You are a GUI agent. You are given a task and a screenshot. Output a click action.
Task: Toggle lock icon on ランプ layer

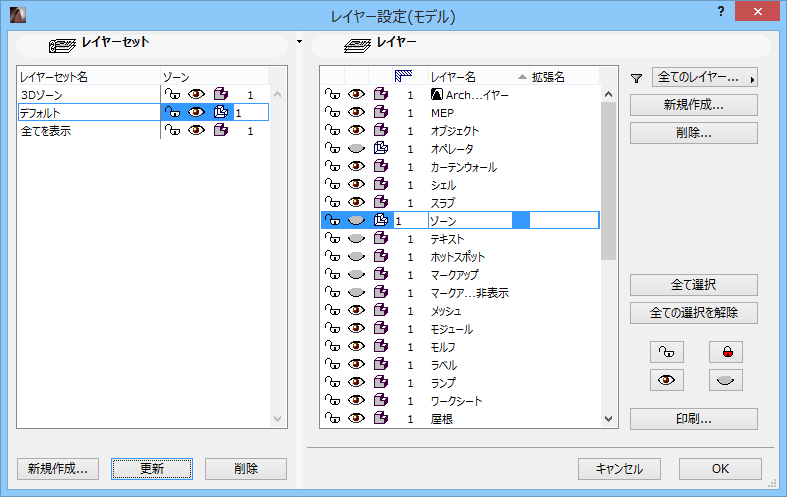[332, 383]
